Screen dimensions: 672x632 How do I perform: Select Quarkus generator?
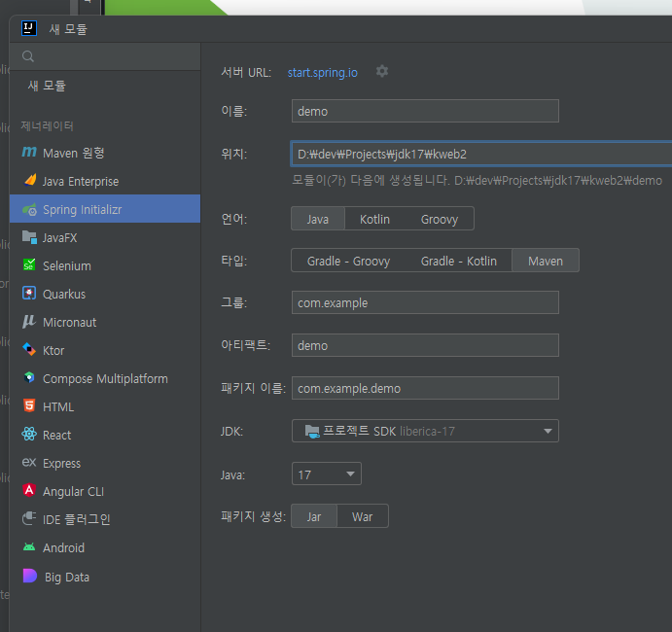tap(105, 294)
